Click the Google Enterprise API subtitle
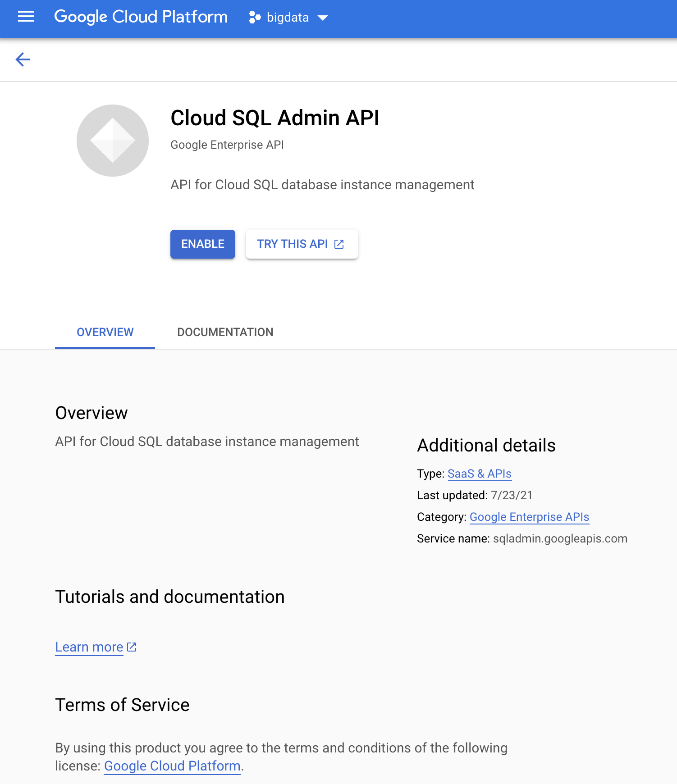Image resolution: width=677 pixels, height=784 pixels. (227, 145)
